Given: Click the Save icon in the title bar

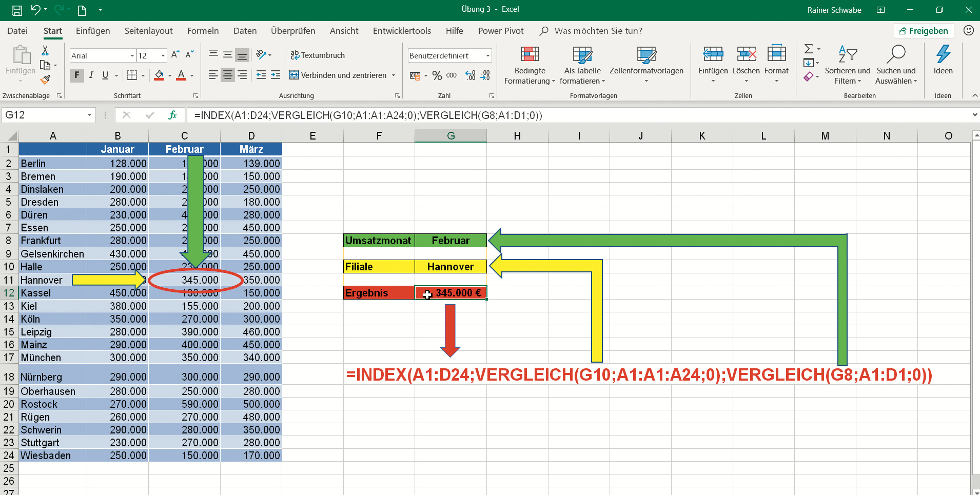Looking at the screenshot, I should [17, 10].
